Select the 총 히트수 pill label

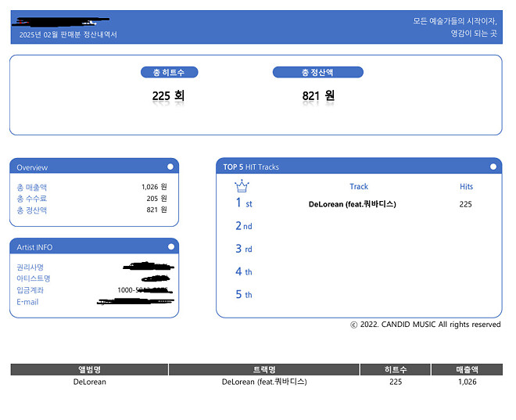[169, 72]
